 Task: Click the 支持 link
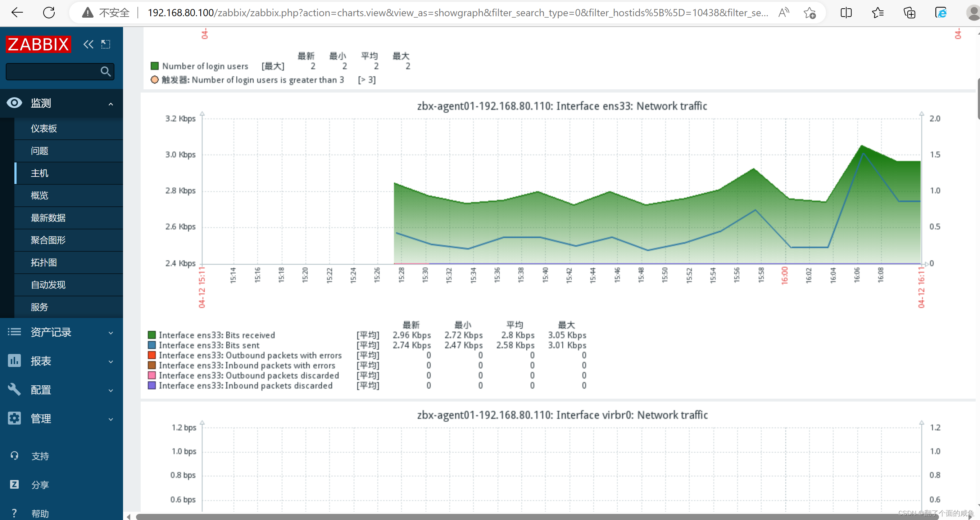[x=40, y=456]
